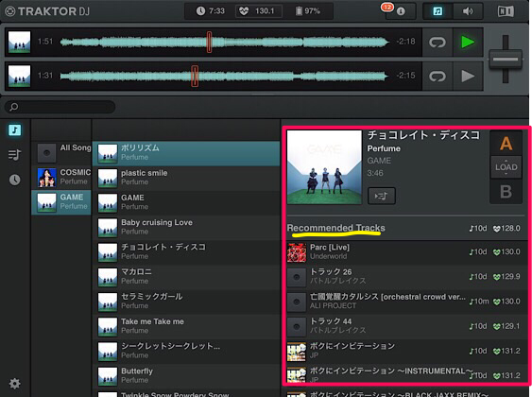Click the clock time indicator 7:33

(211, 11)
